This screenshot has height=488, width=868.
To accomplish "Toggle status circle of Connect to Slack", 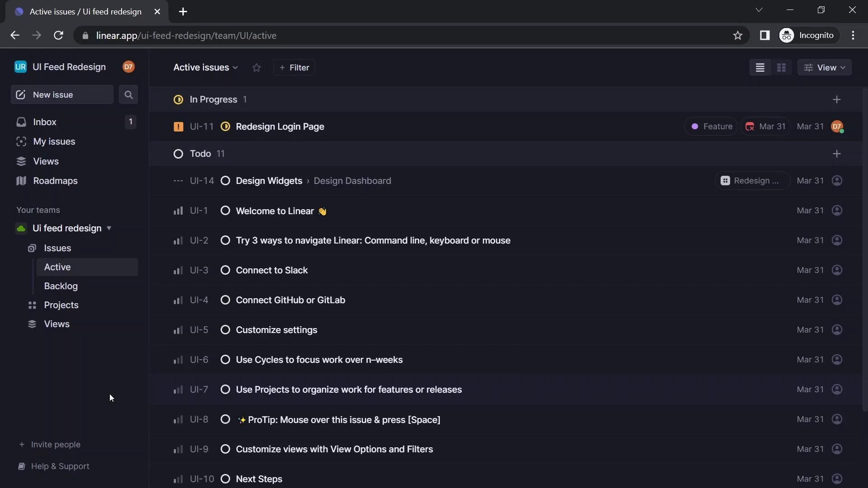I will point(225,270).
